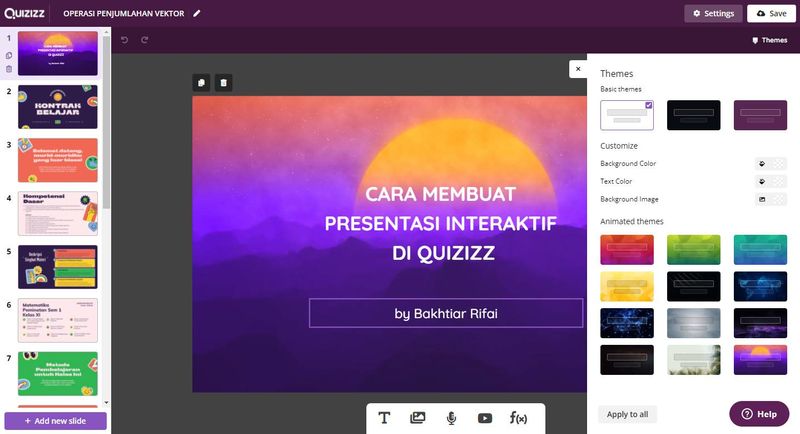Screen dimensions: 800x434
Task: Click the slide title text on canvas
Action: (440, 223)
